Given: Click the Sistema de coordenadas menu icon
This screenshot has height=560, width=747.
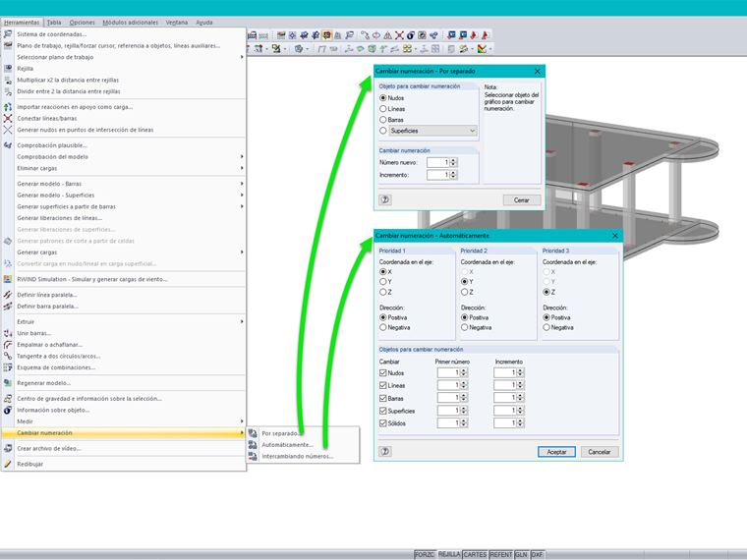Looking at the screenshot, I should click(8, 34).
